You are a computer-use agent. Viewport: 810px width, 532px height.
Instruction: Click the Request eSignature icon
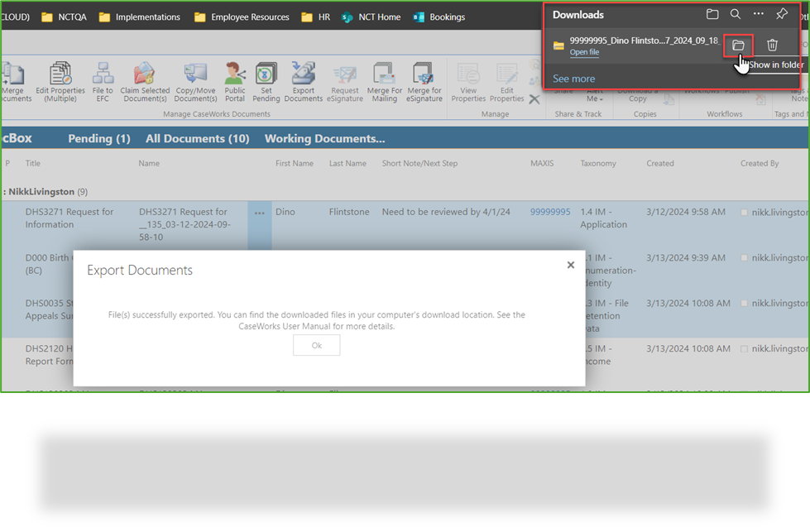343,81
